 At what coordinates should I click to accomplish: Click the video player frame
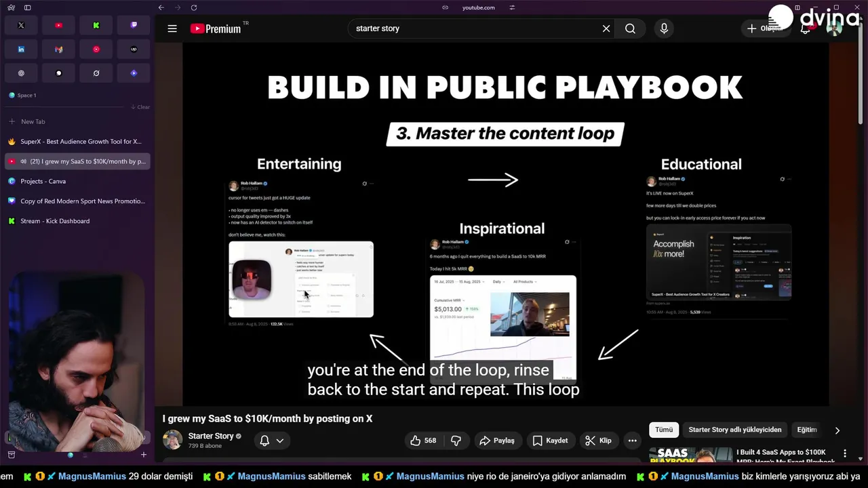(505, 224)
